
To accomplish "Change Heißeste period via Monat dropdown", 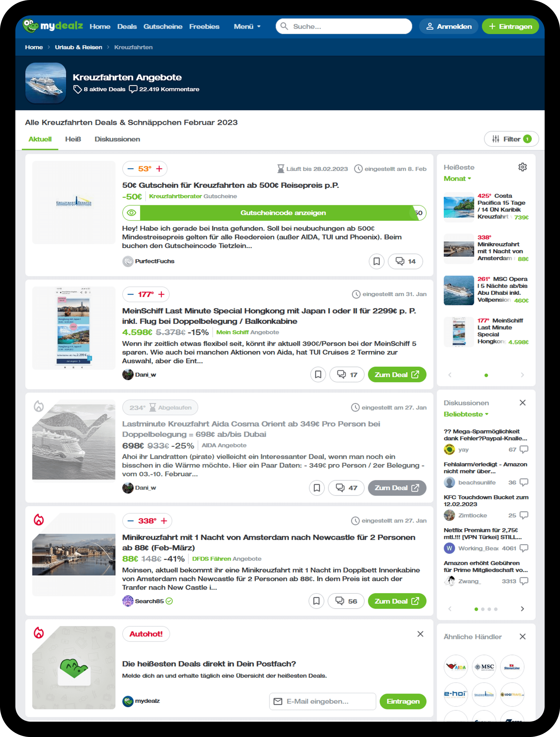I will tap(457, 179).
